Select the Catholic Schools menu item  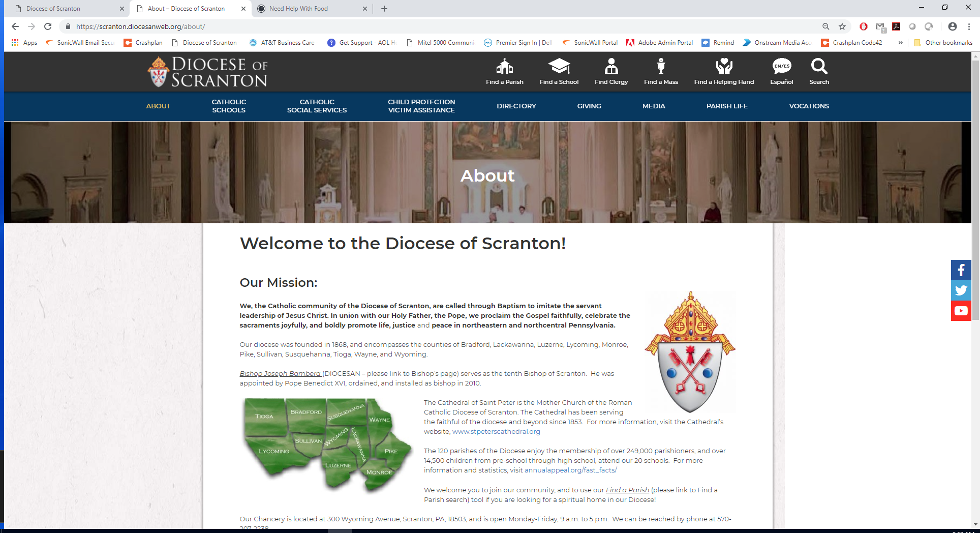[x=229, y=106]
